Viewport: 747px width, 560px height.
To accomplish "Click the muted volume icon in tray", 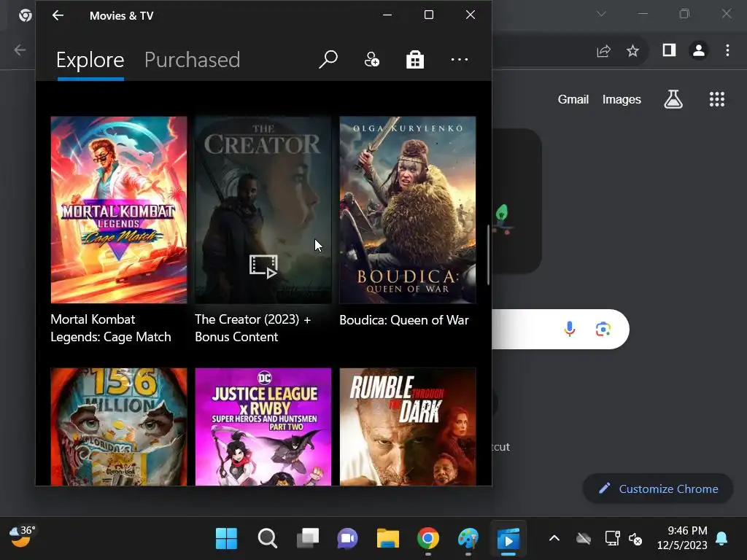I will click(x=635, y=539).
